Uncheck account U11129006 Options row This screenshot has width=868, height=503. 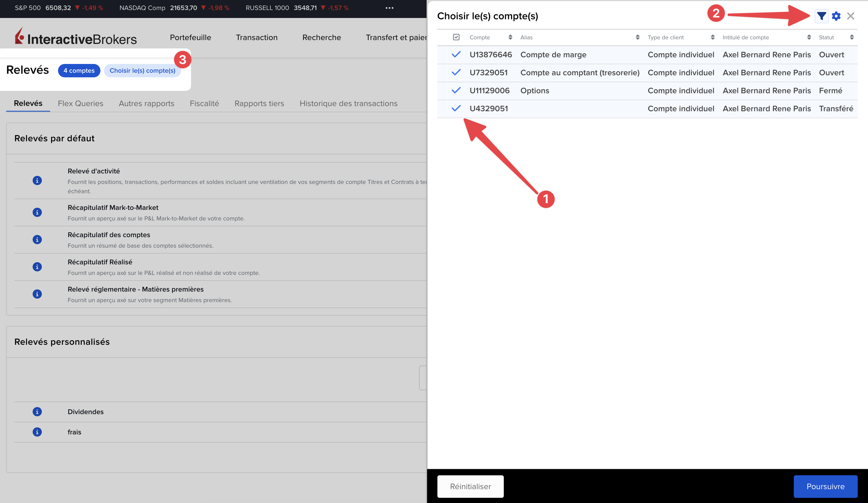coord(456,90)
